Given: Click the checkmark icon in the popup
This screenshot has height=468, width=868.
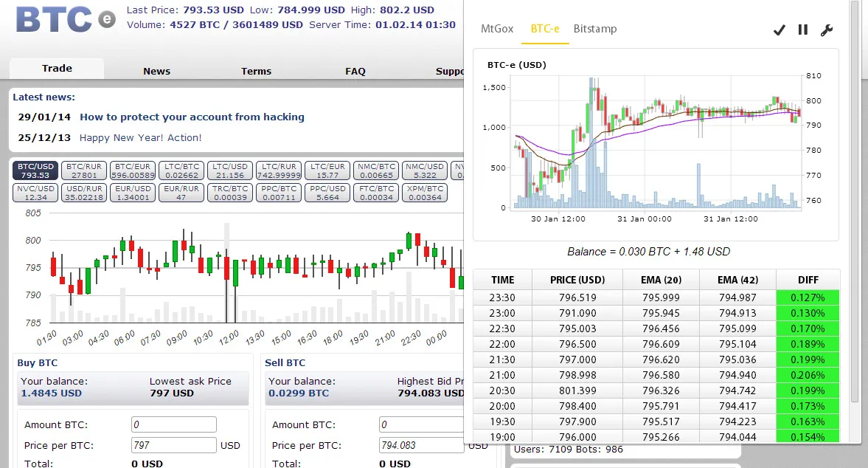Looking at the screenshot, I should [x=779, y=30].
